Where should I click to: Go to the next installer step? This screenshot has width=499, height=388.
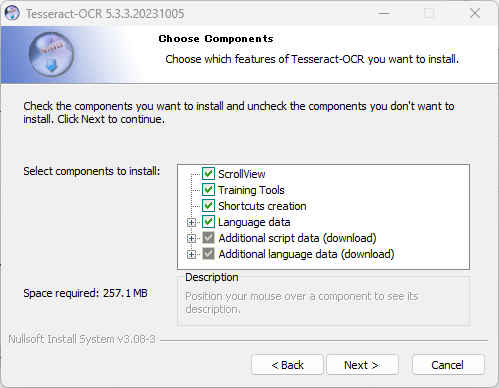coord(362,365)
